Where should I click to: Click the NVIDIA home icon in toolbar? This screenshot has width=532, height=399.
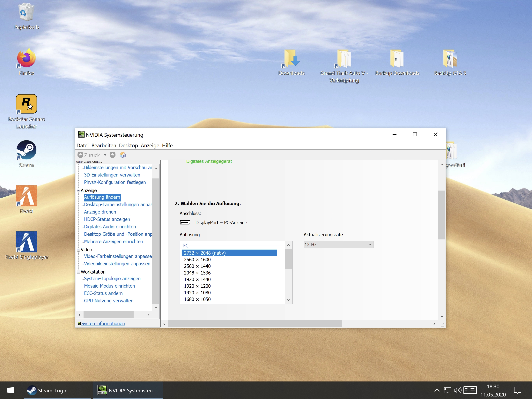coord(123,155)
